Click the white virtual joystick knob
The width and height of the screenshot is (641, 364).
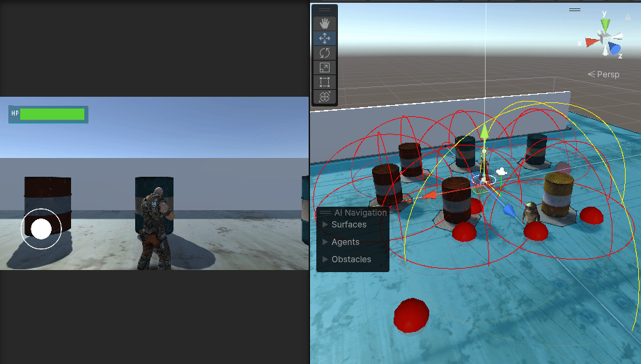[x=41, y=229]
